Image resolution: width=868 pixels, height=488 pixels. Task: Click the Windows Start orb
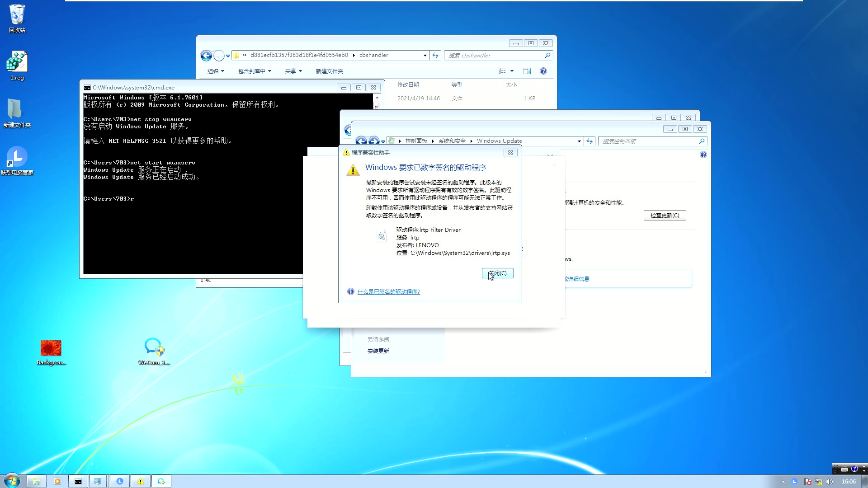pos(12,481)
